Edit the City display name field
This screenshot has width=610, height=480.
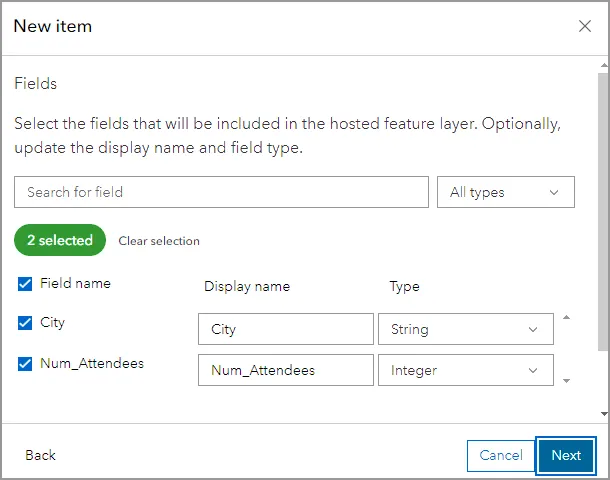[x=285, y=329]
